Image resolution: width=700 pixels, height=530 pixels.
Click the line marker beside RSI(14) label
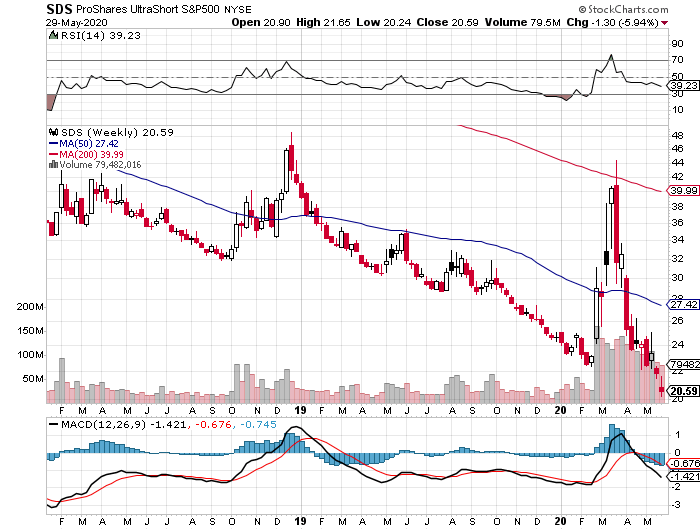53,35
